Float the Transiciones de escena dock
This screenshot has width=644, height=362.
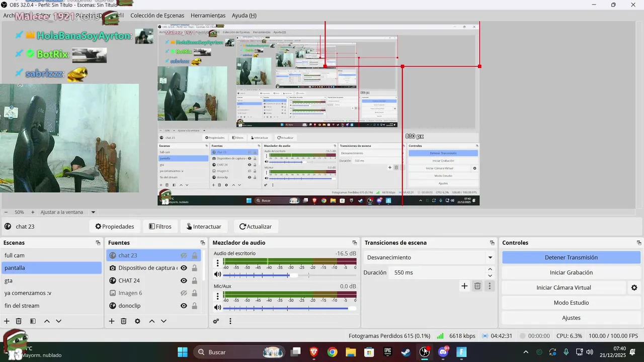[x=492, y=243]
